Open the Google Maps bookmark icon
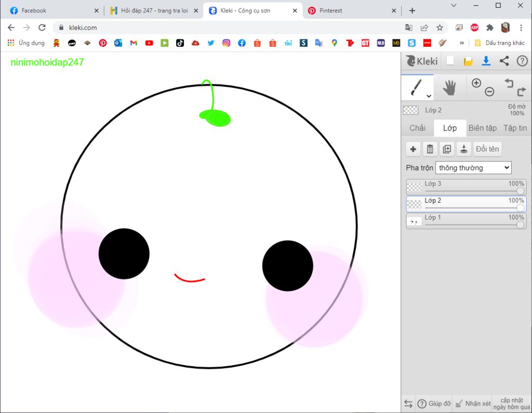Screen dimensions: 532x413 [x=334, y=43]
